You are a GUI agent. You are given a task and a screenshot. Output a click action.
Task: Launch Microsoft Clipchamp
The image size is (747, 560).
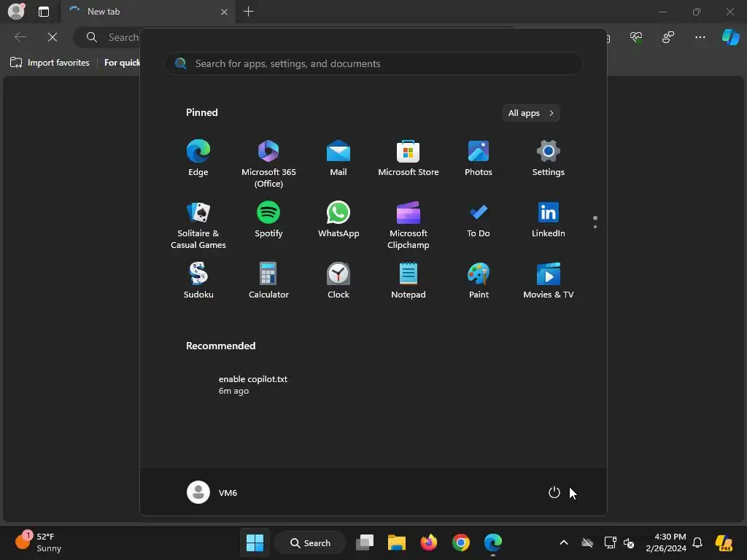point(409,225)
